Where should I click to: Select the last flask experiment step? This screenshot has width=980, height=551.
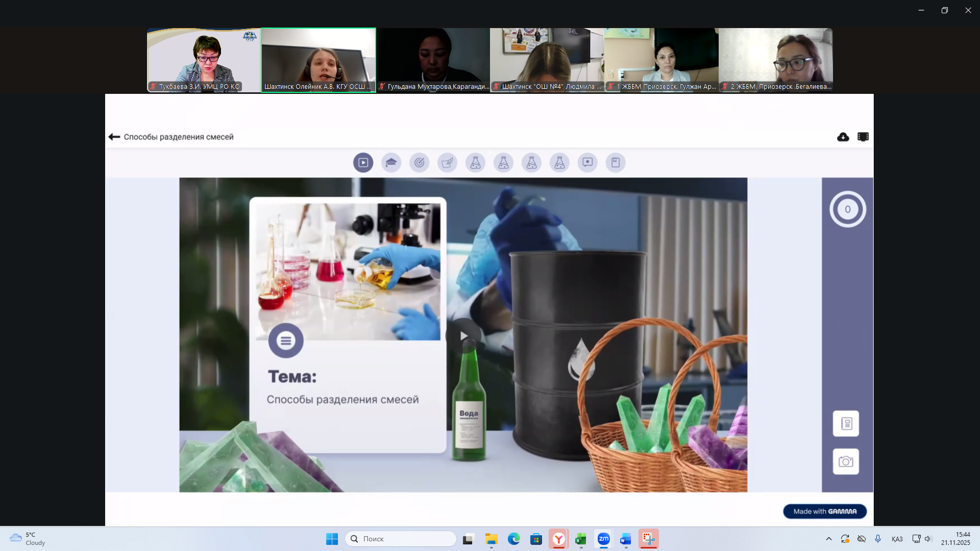(x=559, y=163)
